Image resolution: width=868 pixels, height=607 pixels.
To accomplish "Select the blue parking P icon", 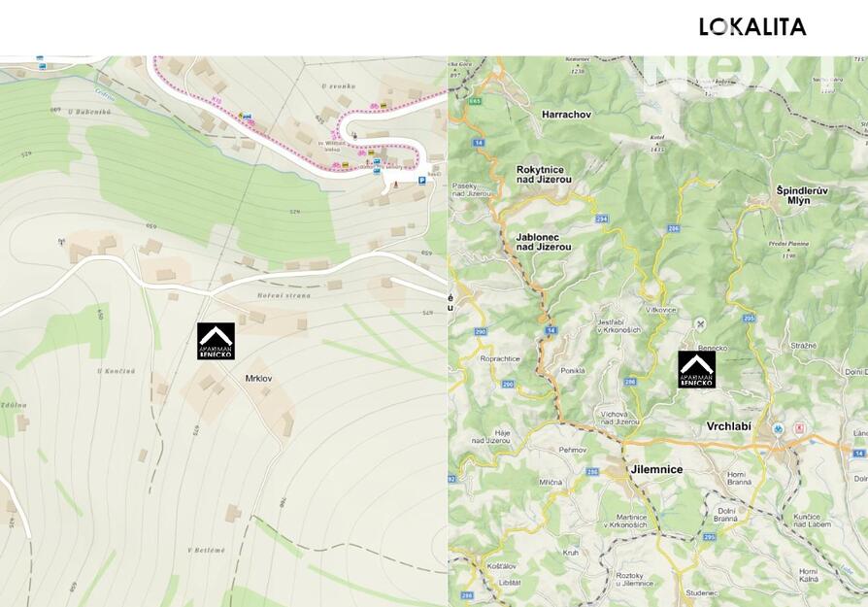I will tap(421, 180).
